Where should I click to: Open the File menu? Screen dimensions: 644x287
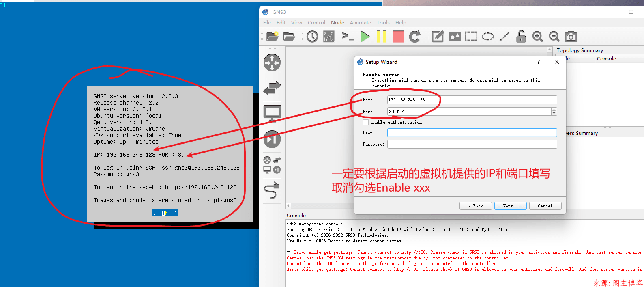pyautogui.click(x=267, y=23)
